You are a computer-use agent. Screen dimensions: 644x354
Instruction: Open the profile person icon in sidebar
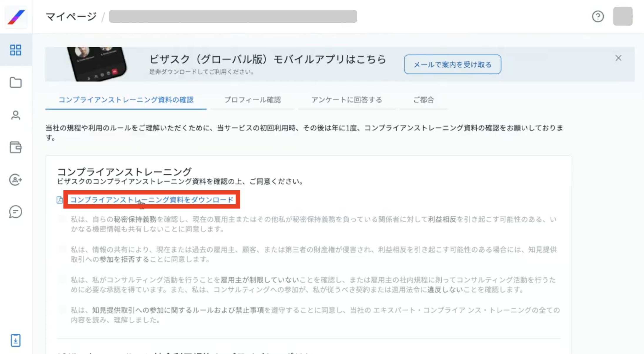click(16, 115)
